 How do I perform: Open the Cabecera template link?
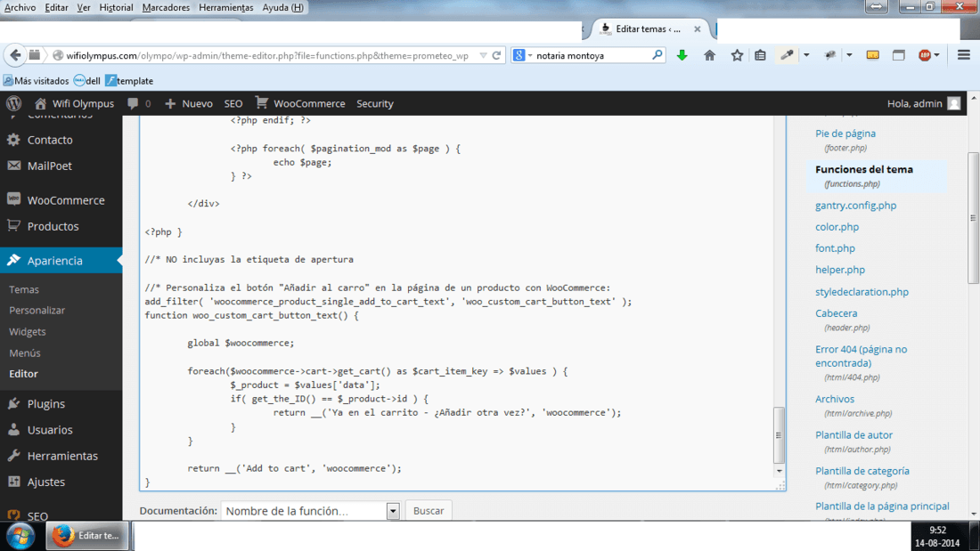tap(837, 313)
